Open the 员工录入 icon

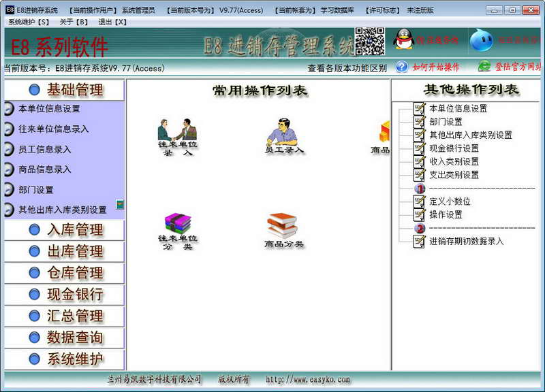click(x=283, y=135)
